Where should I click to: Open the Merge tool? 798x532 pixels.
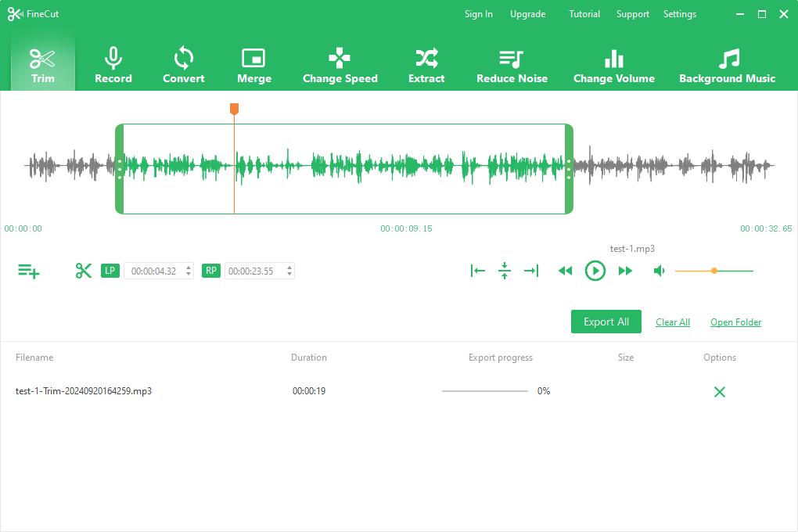[x=254, y=65]
